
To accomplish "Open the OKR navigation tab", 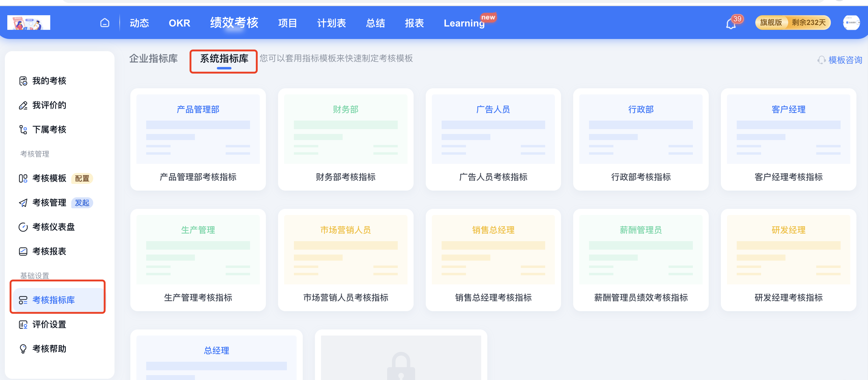I will pyautogui.click(x=179, y=23).
